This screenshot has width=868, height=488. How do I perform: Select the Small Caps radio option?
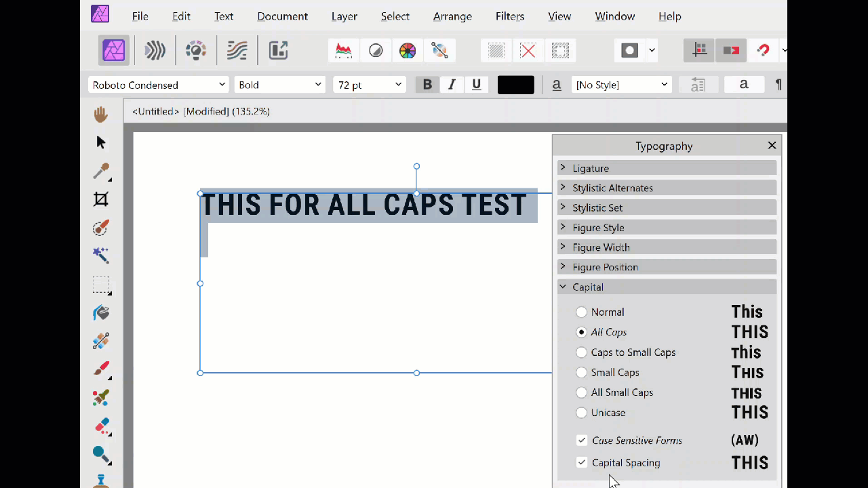581,372
